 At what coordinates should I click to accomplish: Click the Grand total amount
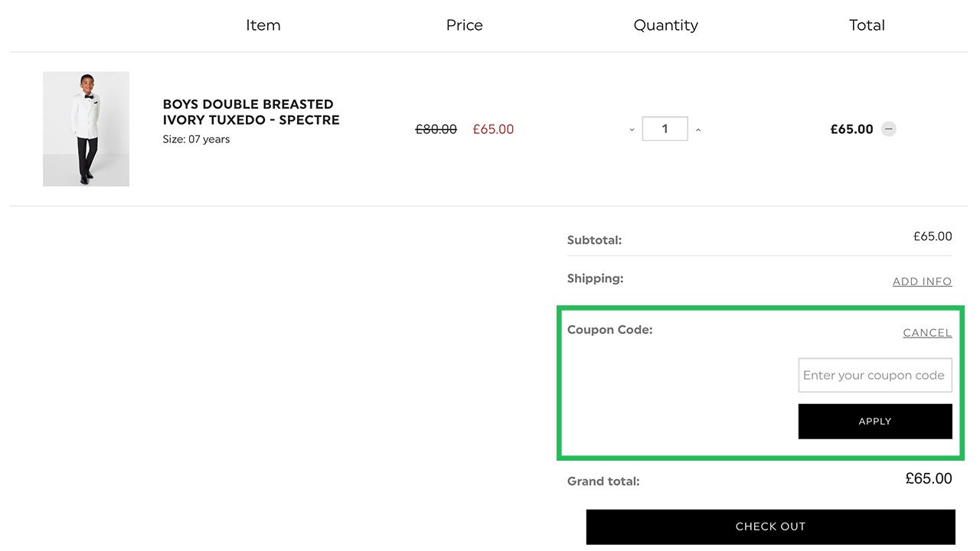pyautogui.click(x=929, y=479)
